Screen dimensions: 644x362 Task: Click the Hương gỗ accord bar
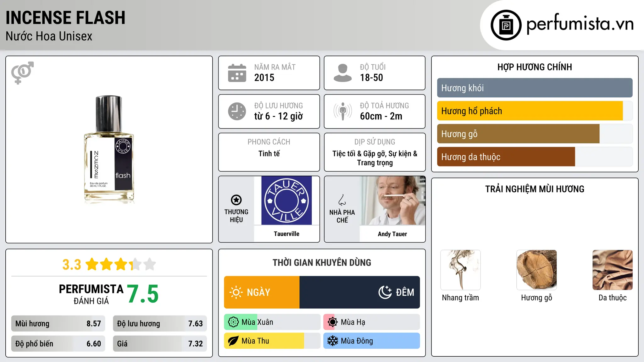[x=535, y=134]
